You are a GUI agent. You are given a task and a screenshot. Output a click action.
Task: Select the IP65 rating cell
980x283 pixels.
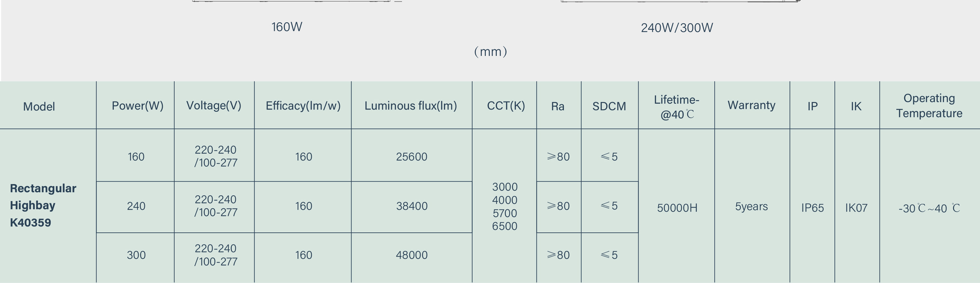pos(813,208)
